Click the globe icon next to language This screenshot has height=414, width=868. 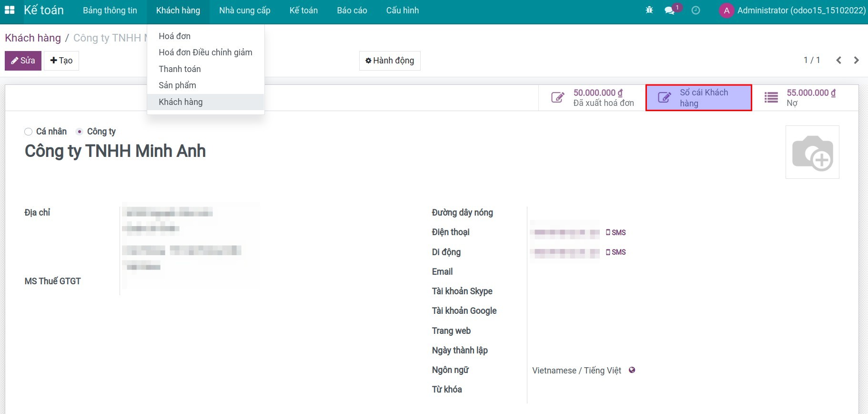pyautogui.click(x=632, y=370)
